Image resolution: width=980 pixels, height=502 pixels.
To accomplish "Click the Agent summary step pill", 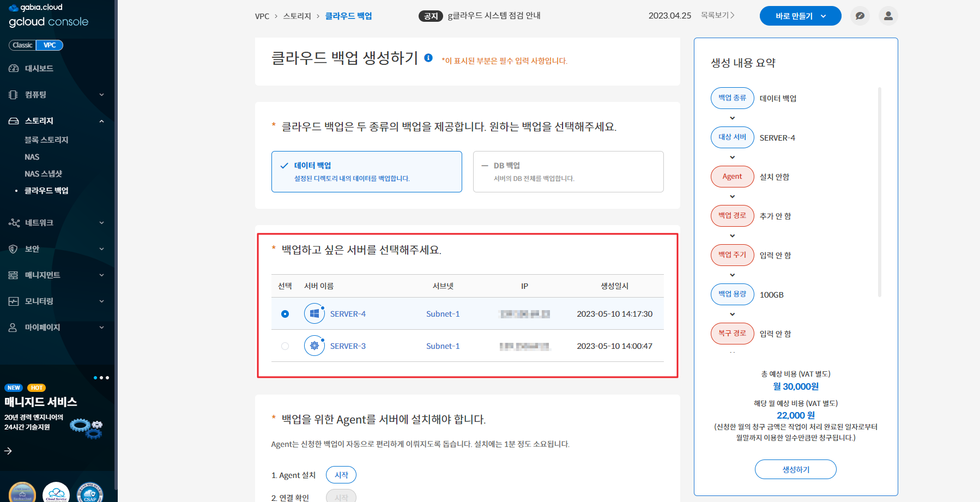I will 733,177.
